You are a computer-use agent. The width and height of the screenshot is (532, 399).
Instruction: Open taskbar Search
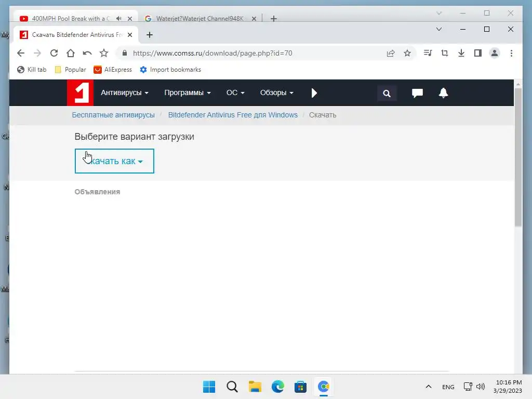(232, 387)
